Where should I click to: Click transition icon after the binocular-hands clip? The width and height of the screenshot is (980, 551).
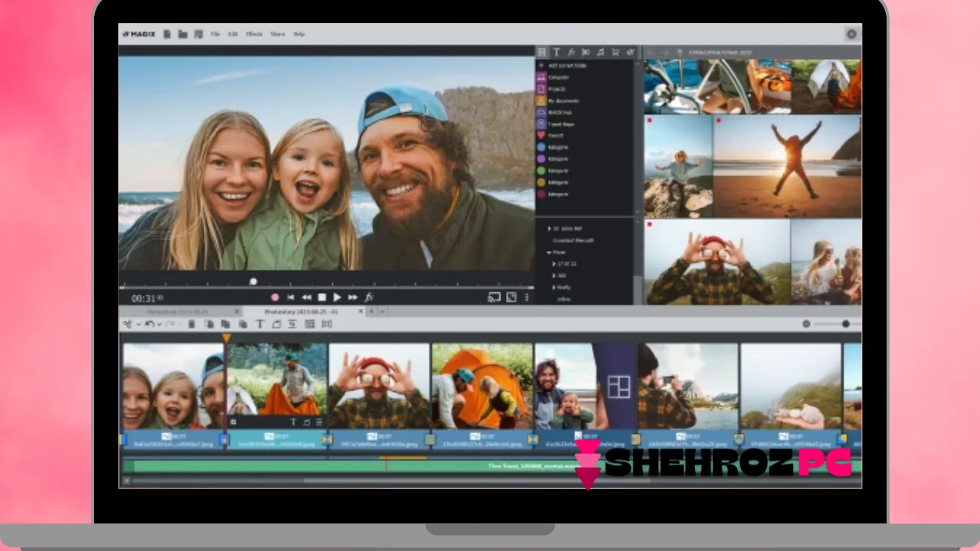tap(430, 439)
